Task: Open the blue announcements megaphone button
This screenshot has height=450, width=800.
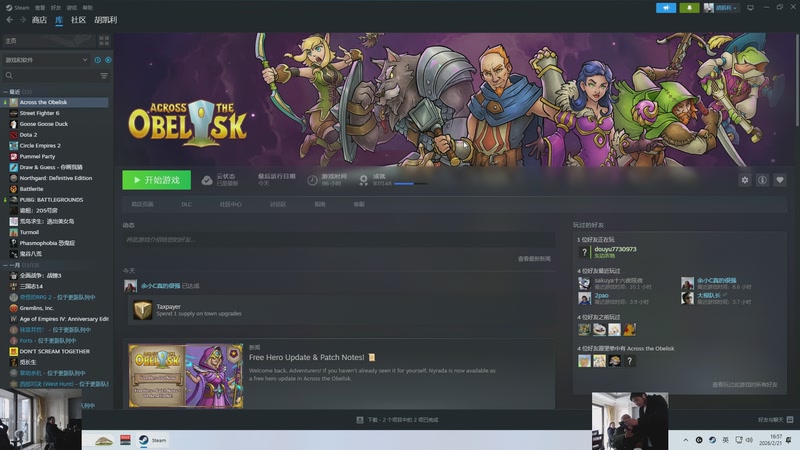Action: pyautogui.click(x=666, y=8)
